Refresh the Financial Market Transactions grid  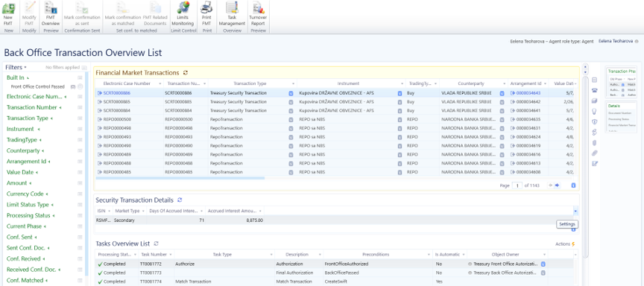coord(186,73)
